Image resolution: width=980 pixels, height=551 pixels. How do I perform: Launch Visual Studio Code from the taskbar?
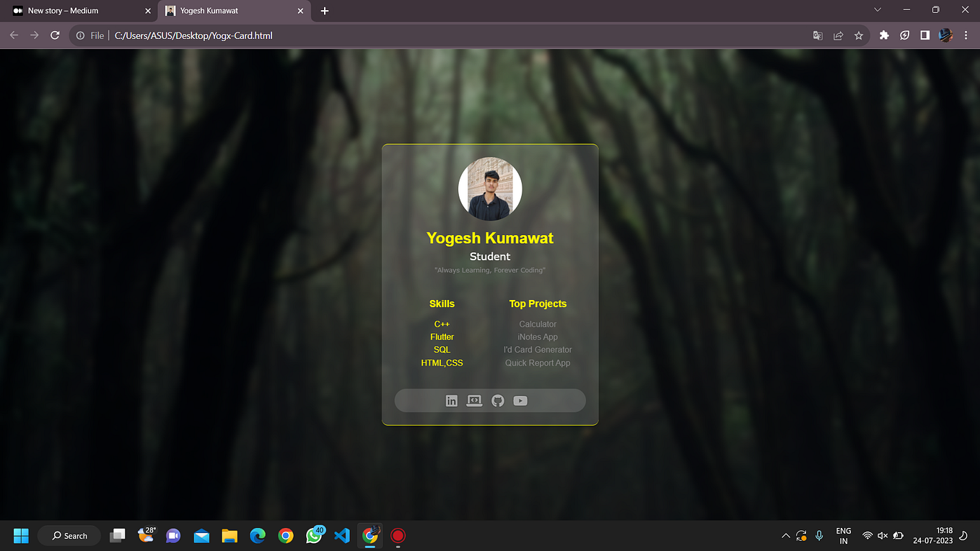click(341, 535)
